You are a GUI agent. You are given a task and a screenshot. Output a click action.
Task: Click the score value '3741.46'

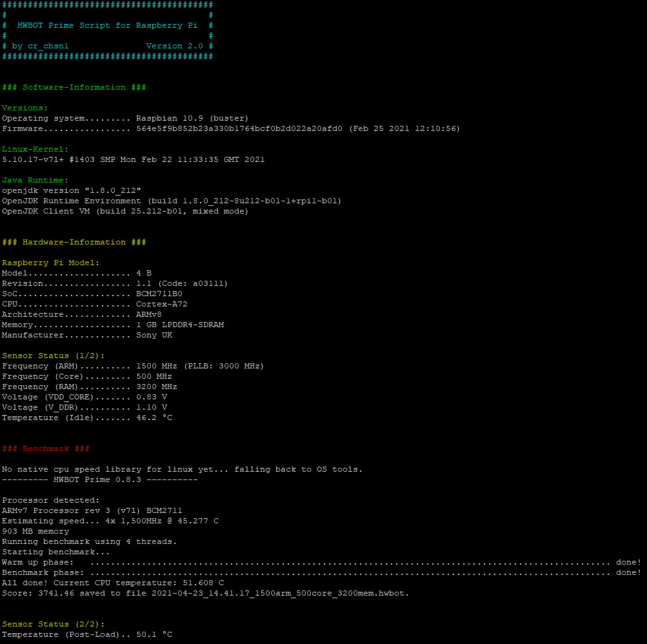[x=56, y=593]
